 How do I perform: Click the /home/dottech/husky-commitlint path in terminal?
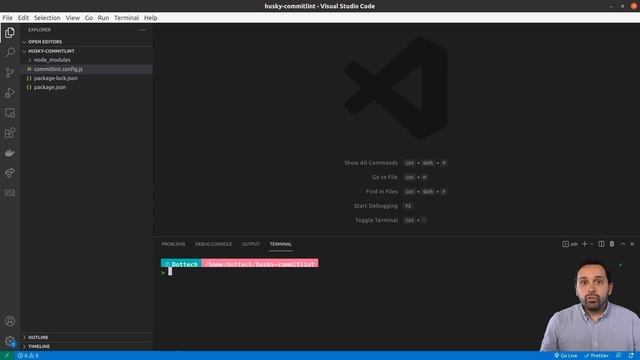[260, 264]
